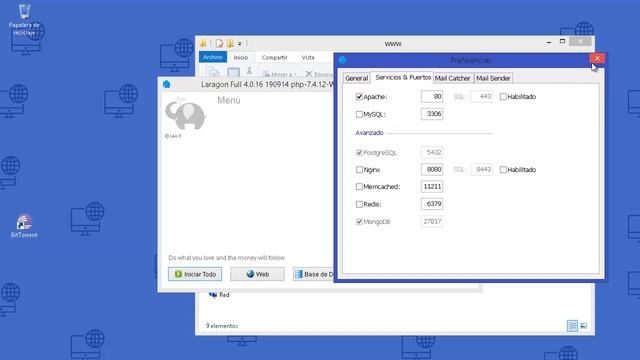The height and width of the screenshot is (360, 640).
Task: Click the properties icon in Explorer quick access toolbar
Action: point(219,43)
